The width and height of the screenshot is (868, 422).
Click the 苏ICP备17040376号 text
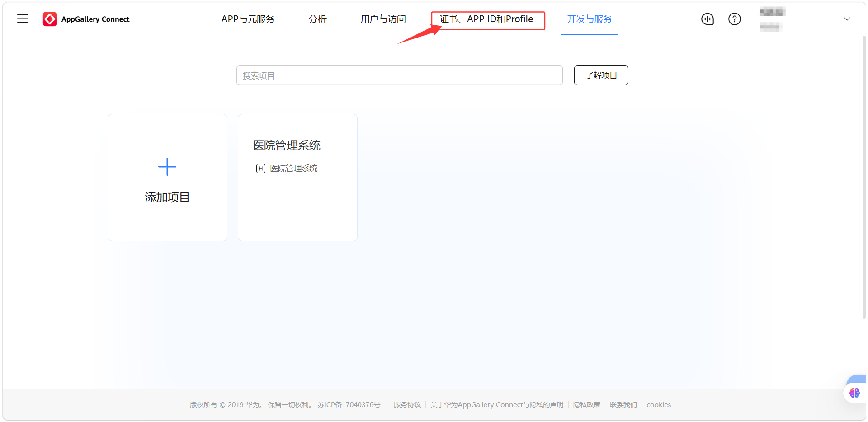(349, 405)
